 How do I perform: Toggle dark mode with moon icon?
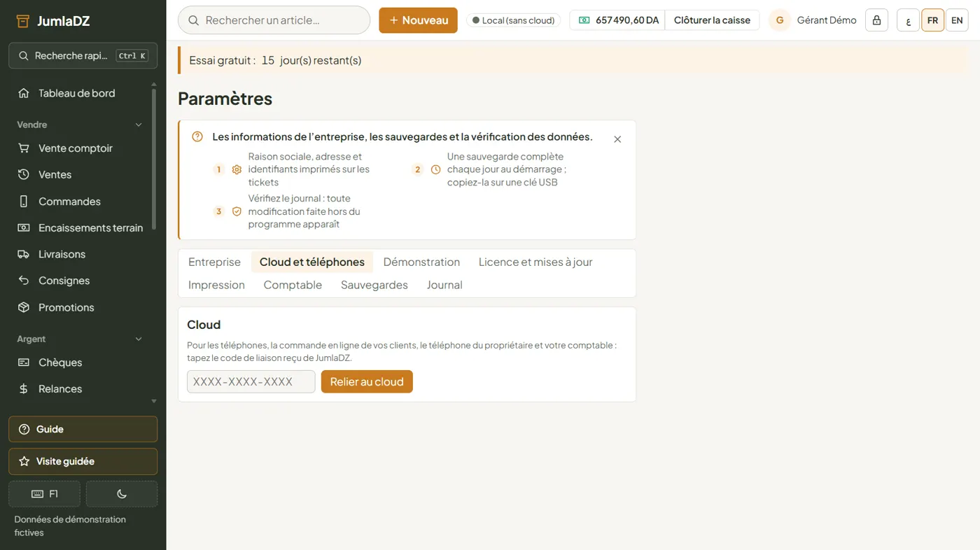coord(122,494)
